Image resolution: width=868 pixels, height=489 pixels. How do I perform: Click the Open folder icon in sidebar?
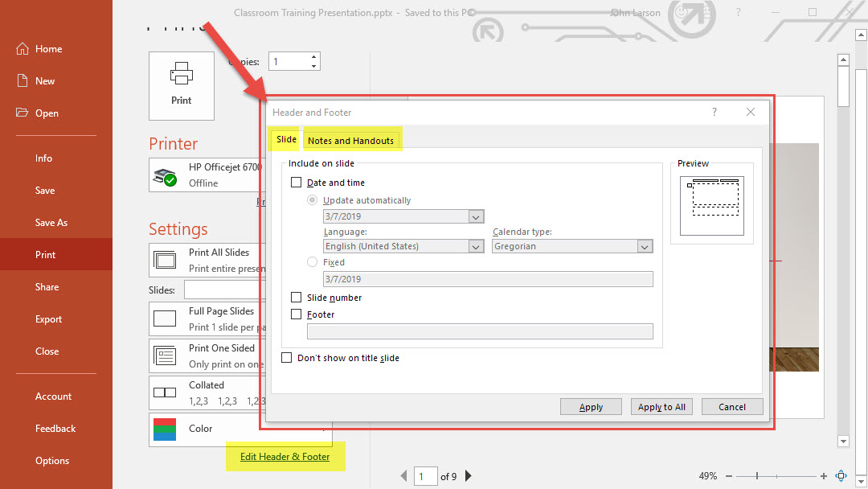tap(23, 113)
